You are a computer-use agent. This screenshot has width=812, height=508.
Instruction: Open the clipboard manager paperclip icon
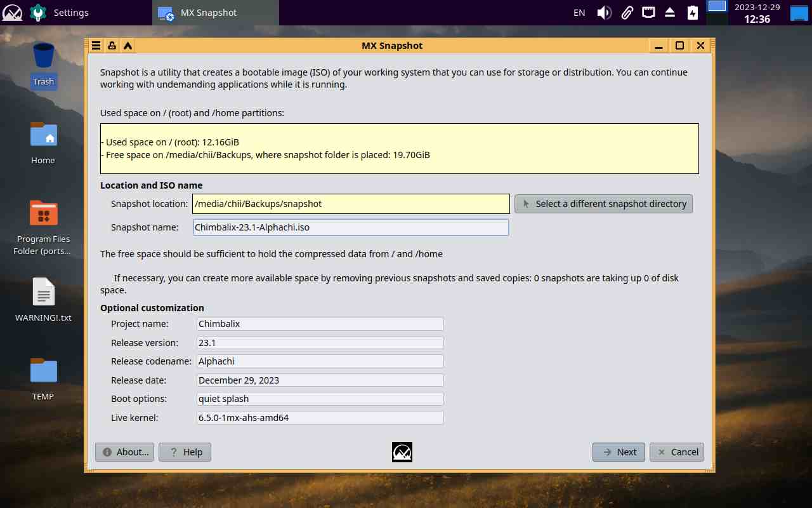627,13
